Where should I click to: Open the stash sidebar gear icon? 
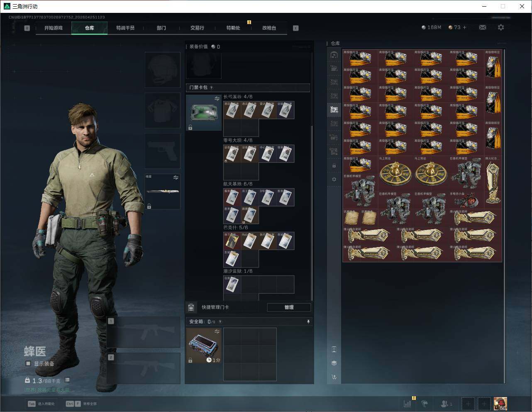(334, 179)
